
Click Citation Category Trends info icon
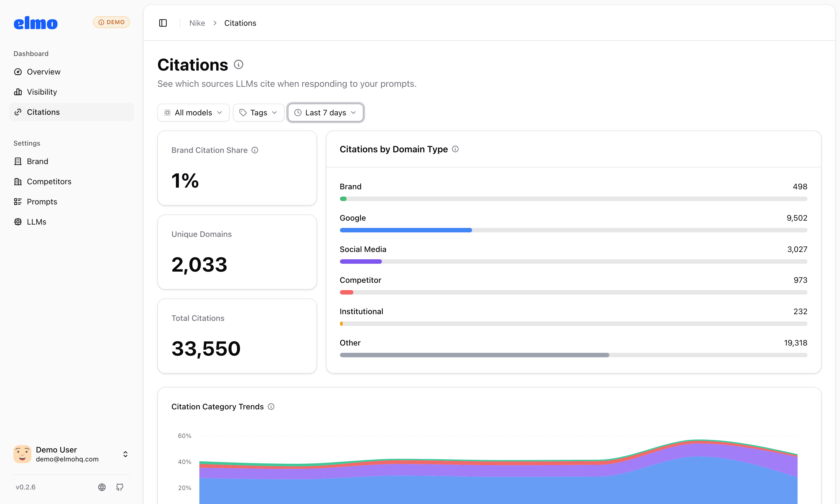(271, 407)
